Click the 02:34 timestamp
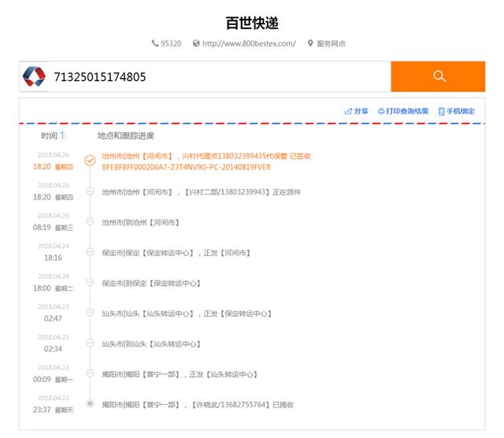Viewport: 504px width, 438px height. click(x=53, y=349)
